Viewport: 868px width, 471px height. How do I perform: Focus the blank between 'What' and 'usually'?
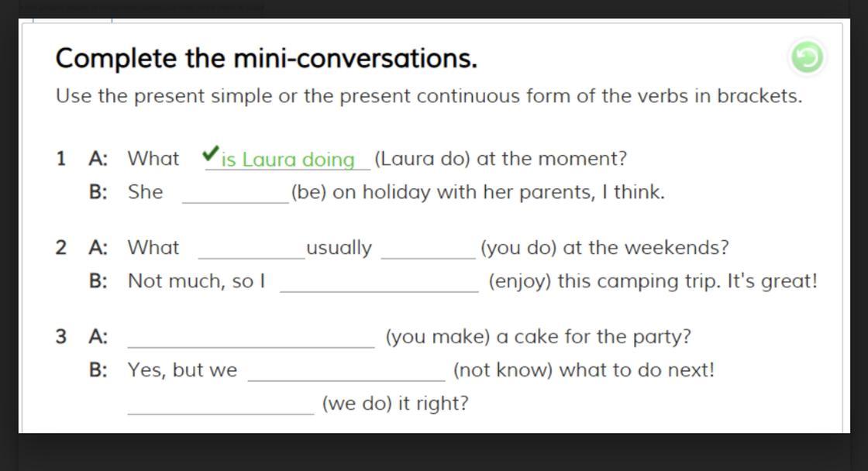[x=252, y=248]
